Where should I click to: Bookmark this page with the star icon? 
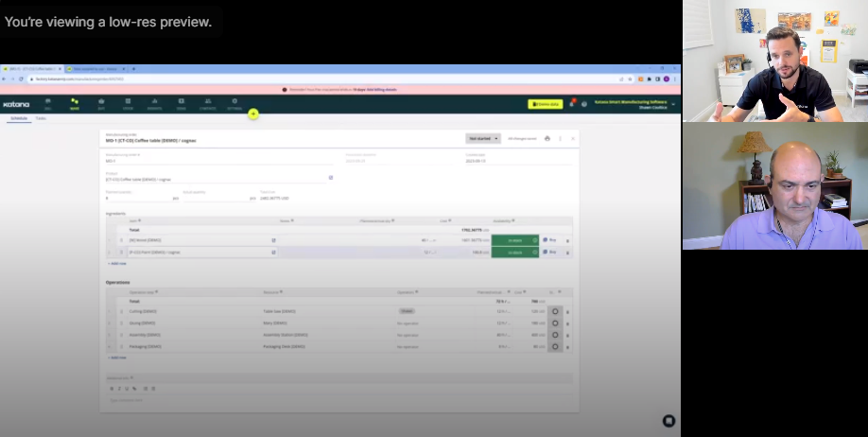point(630,79)
